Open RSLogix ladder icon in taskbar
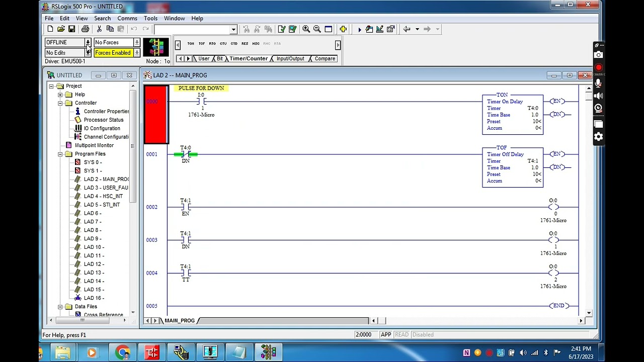Image resolution: width=644 pixels, height=362 pixels. tap(268, 352)
